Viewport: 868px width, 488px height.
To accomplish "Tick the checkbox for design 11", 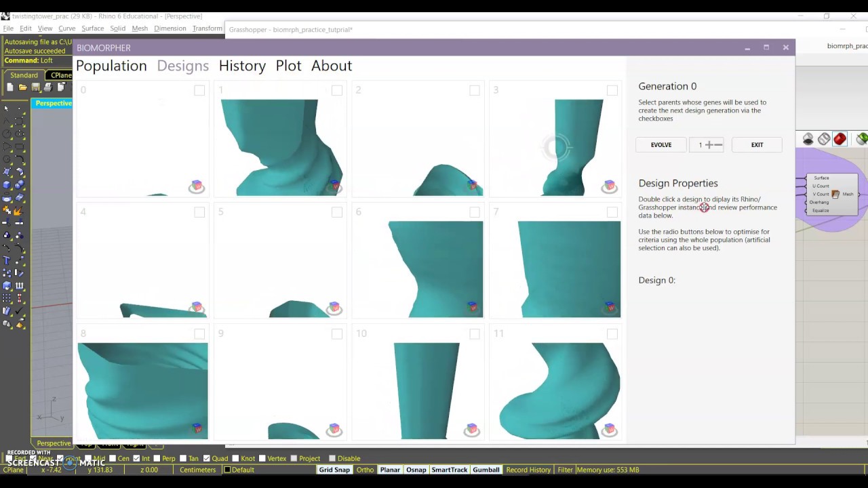I will click(x=612, y=334).
